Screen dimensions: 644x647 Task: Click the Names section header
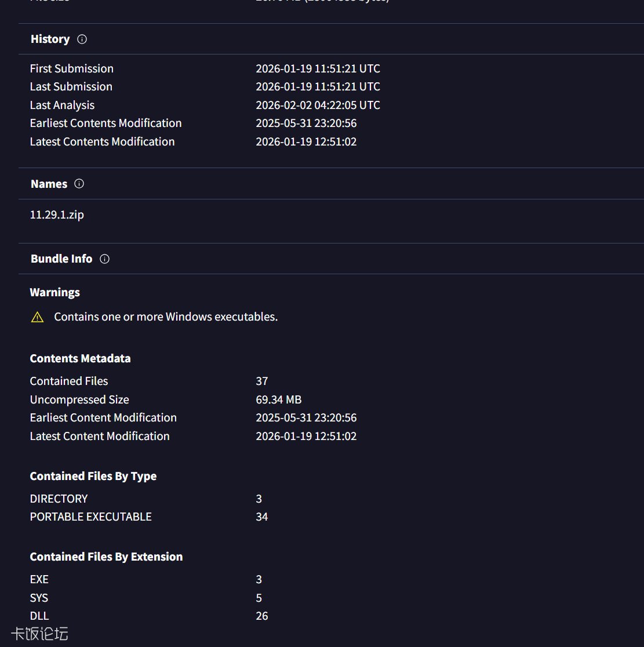point(49,183)
